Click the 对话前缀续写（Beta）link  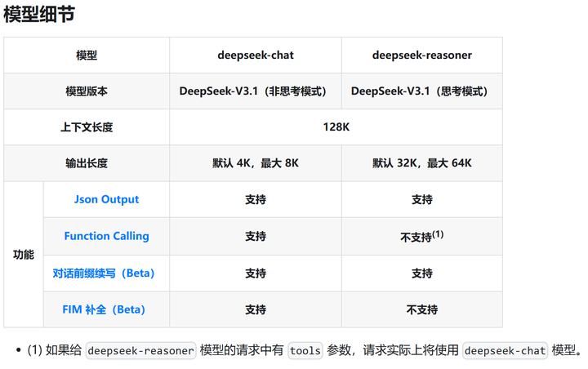[104, 273]
